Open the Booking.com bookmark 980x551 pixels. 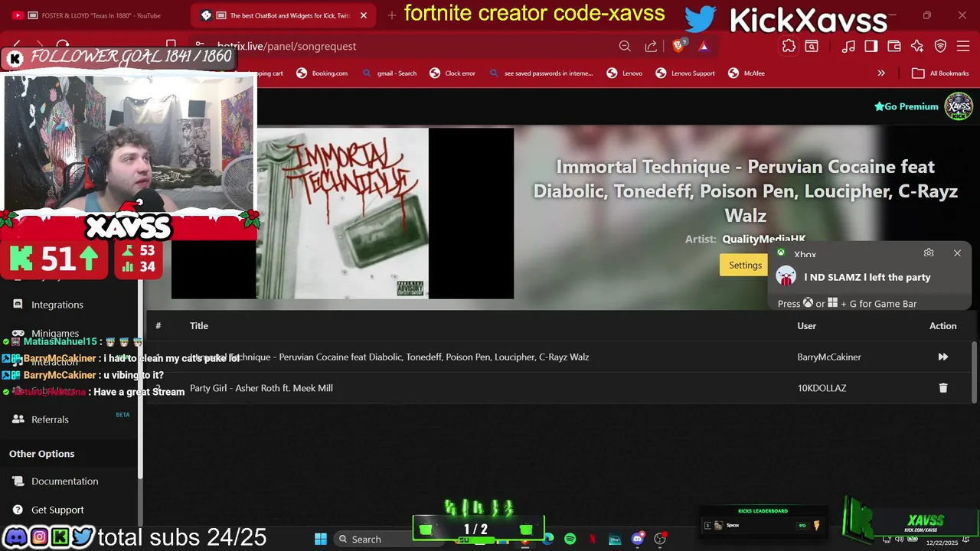[322, 73]
